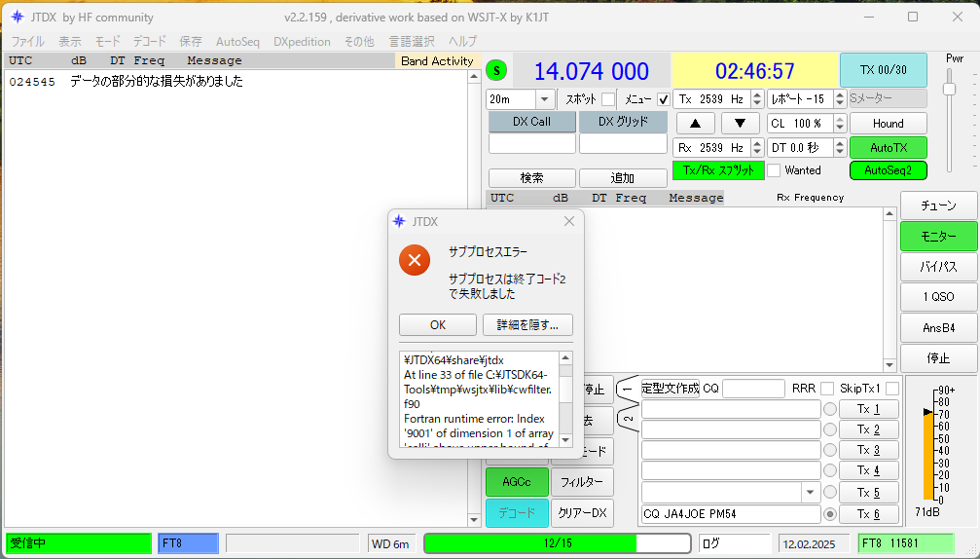Click the DX Call button
Image resolution: width=980 pixels, height=559 pixels.
point(532,122)
